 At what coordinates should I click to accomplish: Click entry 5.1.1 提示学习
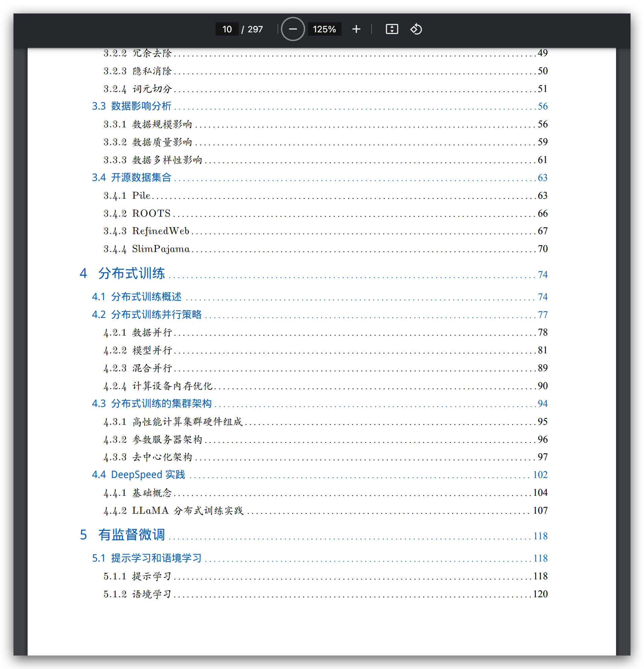click(137, 576)
